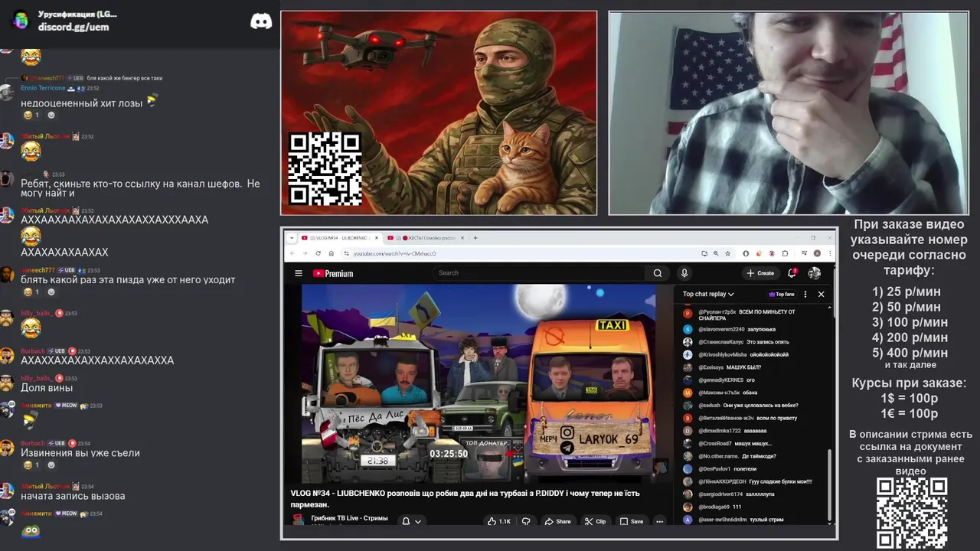
Task: Click the webcam feed with US flag
Action: coord(789,112)
